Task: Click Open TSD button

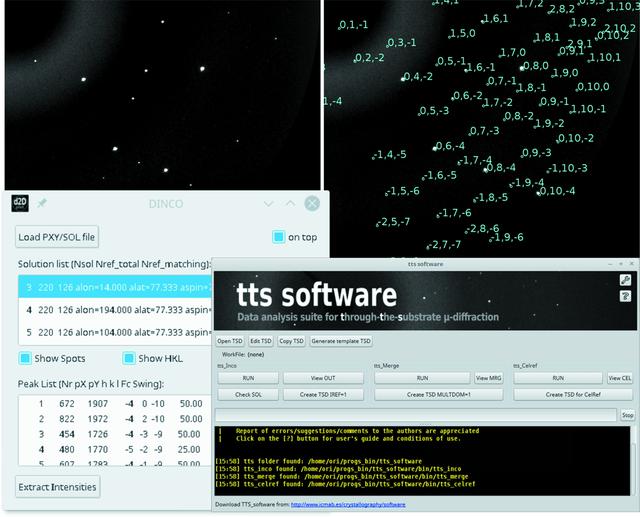Action: pyautogui.click(x=230, y=341)
